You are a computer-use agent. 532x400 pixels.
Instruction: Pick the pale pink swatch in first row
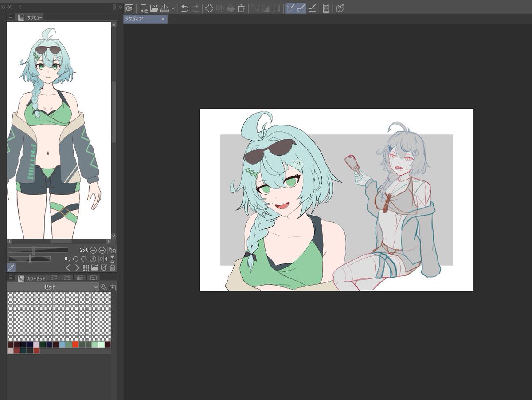click(x=36, y=345)
